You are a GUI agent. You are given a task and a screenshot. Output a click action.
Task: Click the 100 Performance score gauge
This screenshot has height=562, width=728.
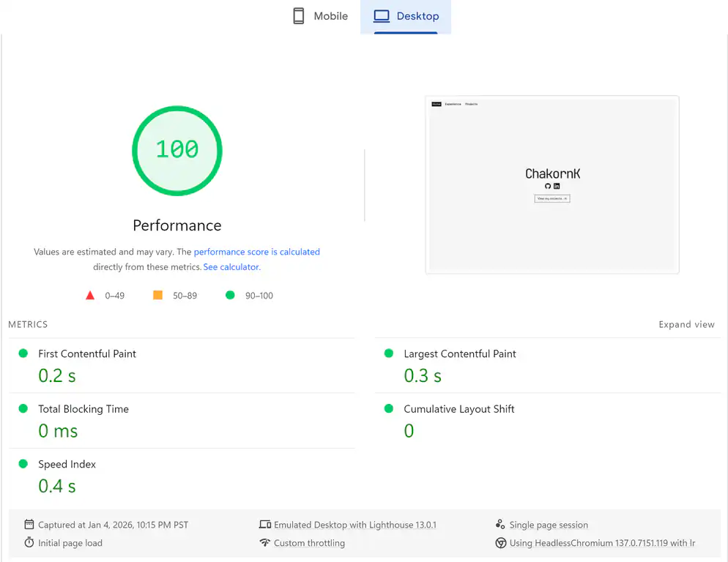point(177,151)
